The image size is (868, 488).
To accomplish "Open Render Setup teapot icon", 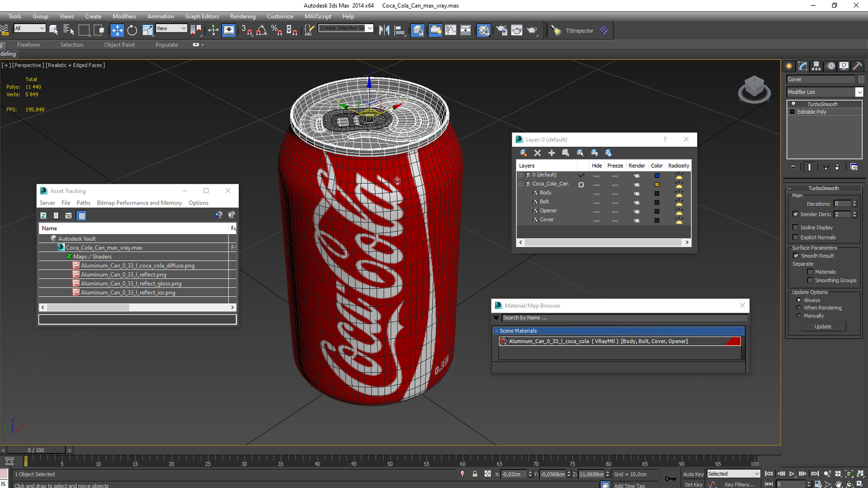I will 501,30.
